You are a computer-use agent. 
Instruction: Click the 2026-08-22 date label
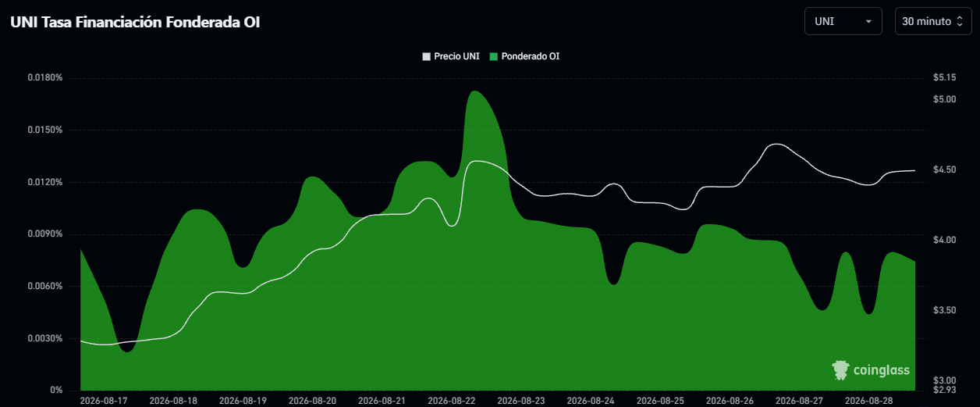[451, 400]
